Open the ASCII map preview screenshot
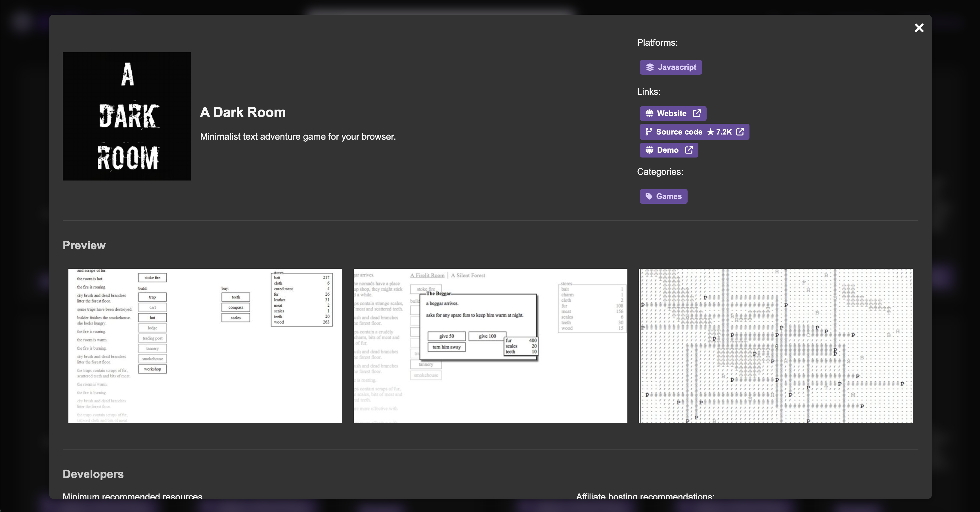980x512 pixels. 776,346
